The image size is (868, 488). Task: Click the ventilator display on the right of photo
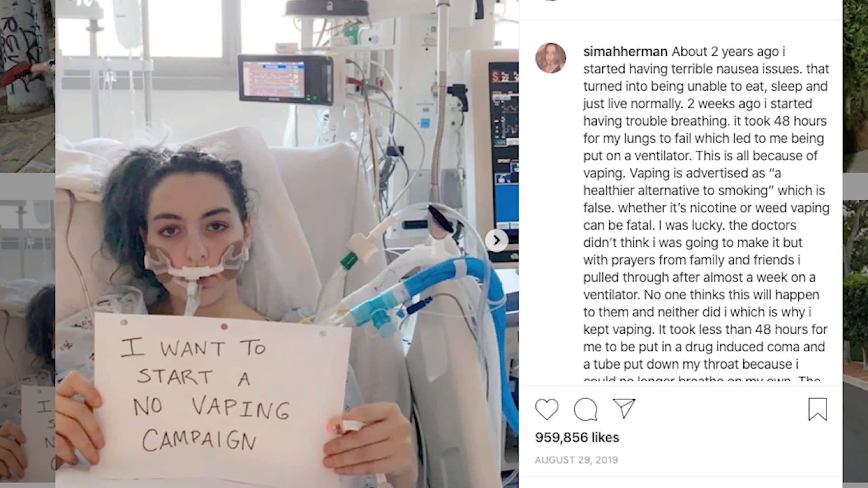504,149
